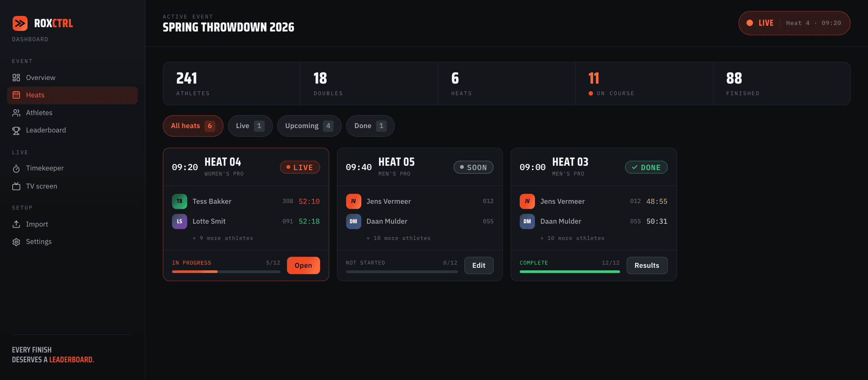Click the Overview grid icon

pos(16,78)
